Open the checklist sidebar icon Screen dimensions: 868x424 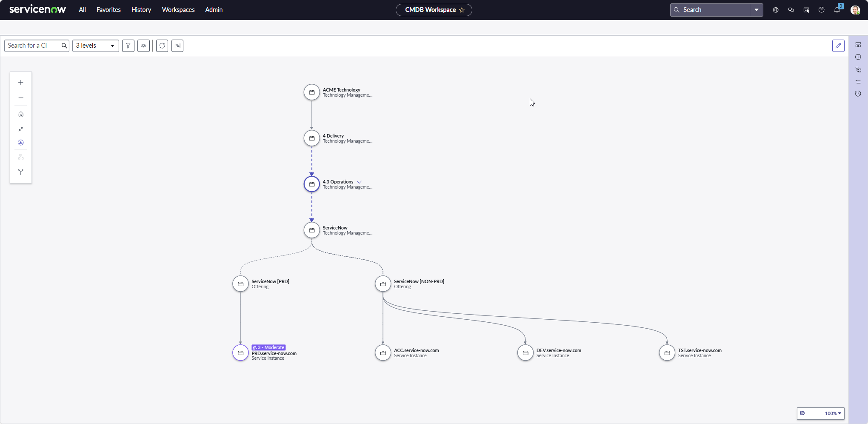point(858,82)
